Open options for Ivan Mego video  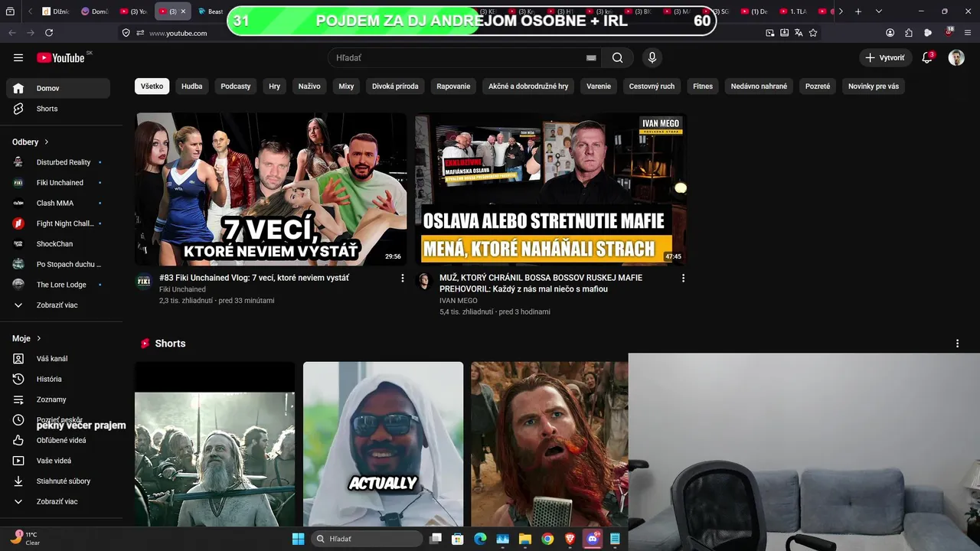coord(684,279)
